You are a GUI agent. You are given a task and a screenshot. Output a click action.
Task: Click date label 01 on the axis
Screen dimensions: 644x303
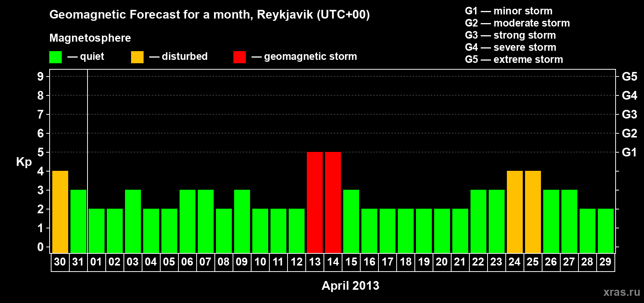click(96, 262)
